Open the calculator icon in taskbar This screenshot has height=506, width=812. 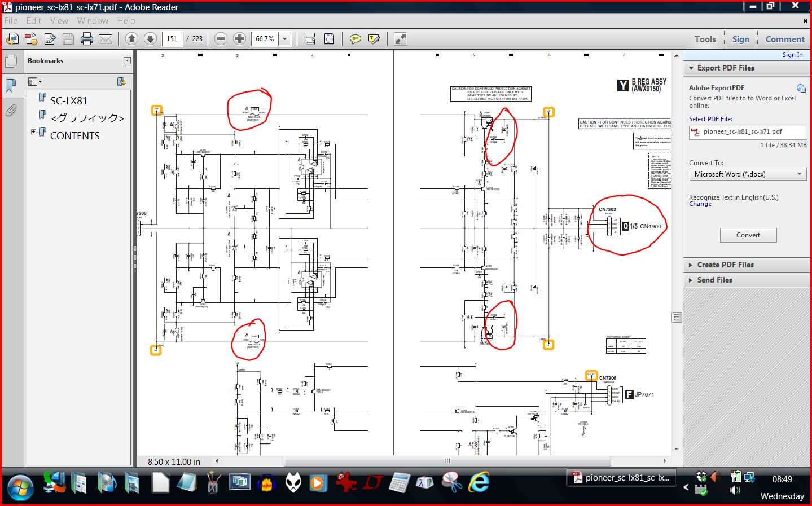[x=399, y=483]
